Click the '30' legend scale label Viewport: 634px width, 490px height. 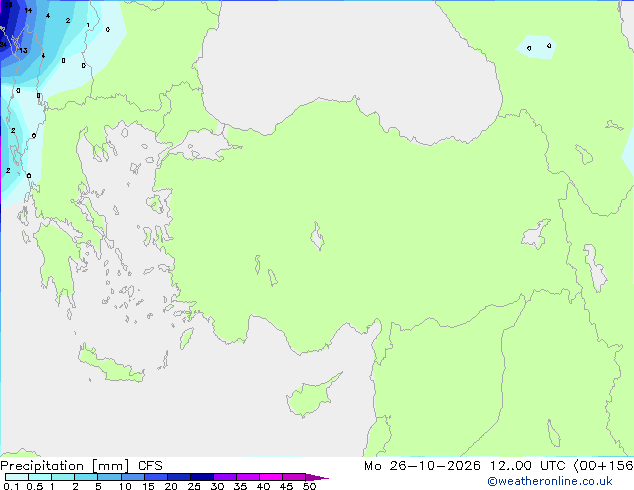click(217, 486)
